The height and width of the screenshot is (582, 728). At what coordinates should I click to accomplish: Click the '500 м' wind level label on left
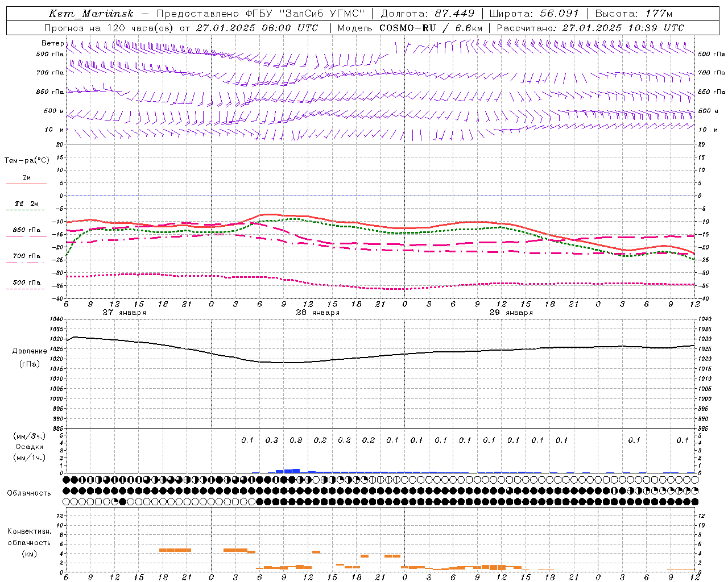coord(54,111)
